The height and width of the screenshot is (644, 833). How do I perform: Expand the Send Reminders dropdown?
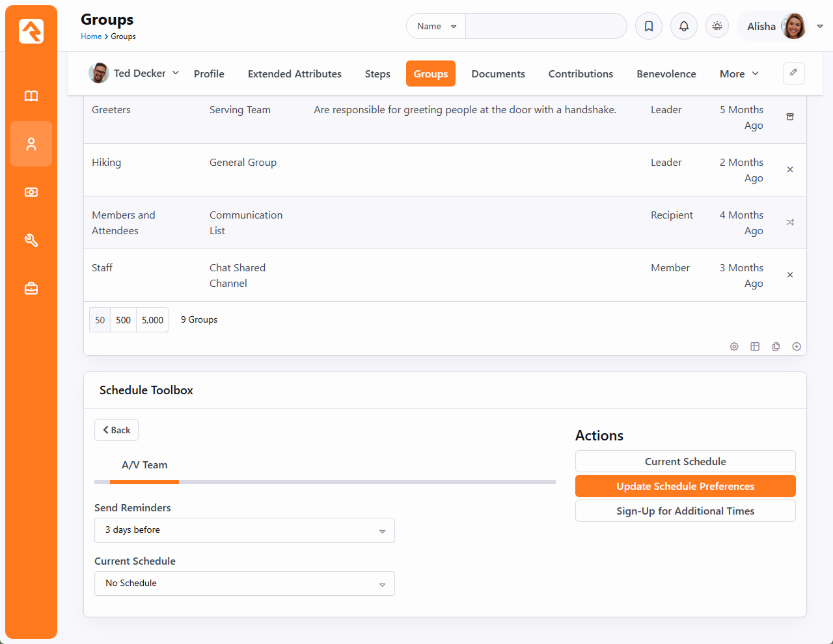245,530
